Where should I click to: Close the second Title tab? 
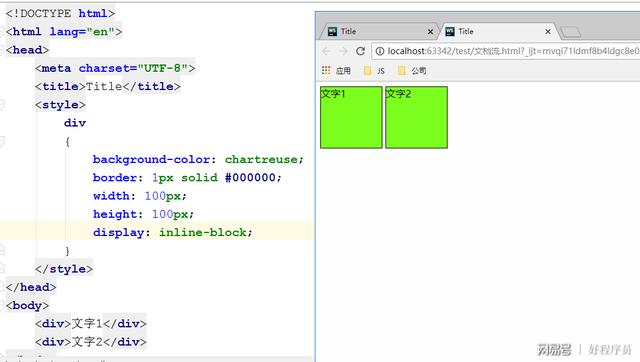pyautogui.click(x=548, y=31)
